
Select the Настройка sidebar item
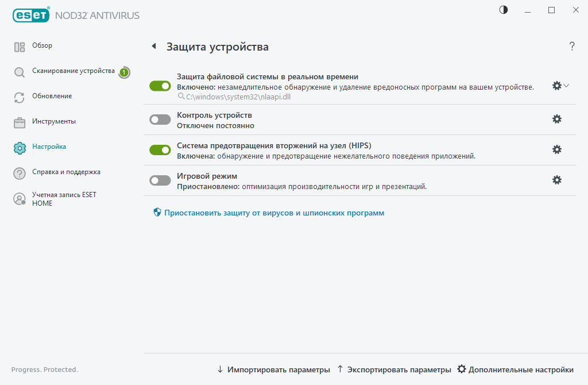click(x=49, y=147)
